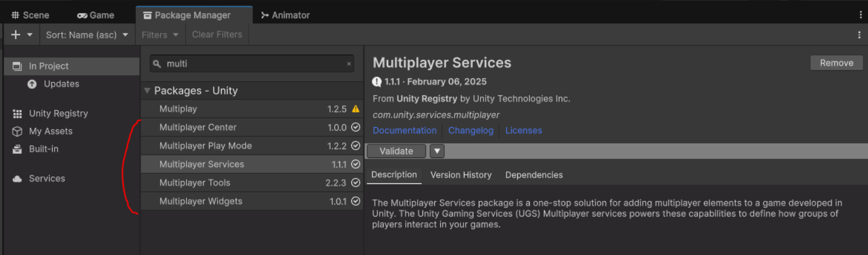The image size is (868, 255).
Task: Open the Licenses link
Action: (x=524, y=130)
